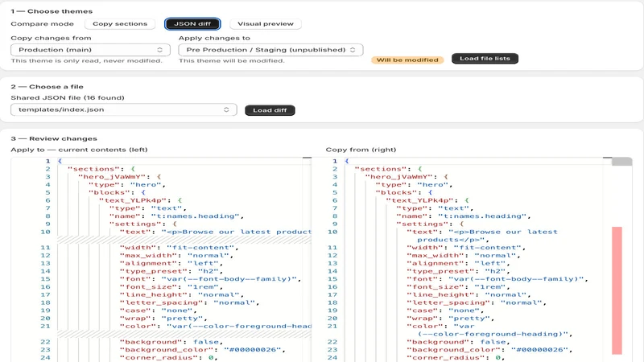Click "background_color" line in left pane
The height and width of the screenshot is (362, 644).
203,350
